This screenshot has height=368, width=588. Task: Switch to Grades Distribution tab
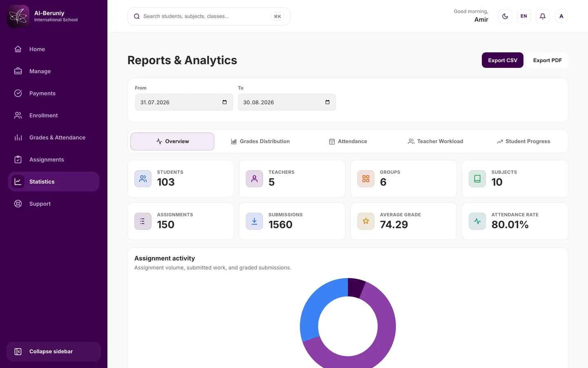click(260, 141)
